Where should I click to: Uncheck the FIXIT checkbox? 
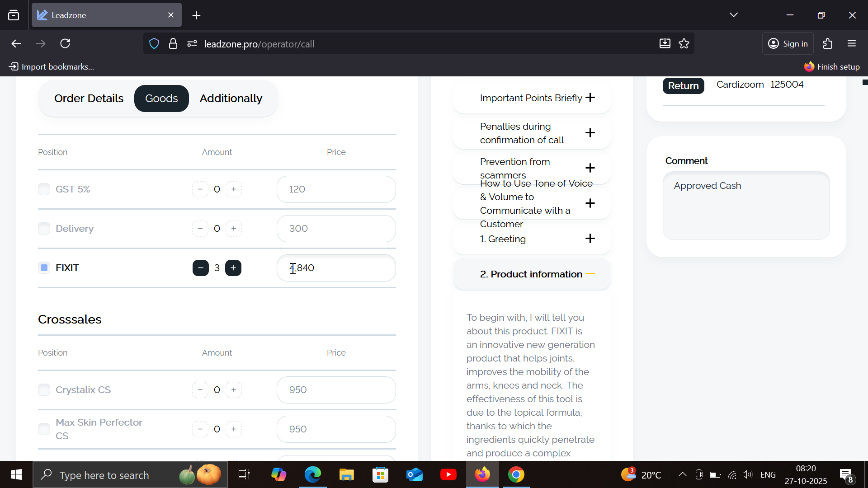[x=44, y=268]
